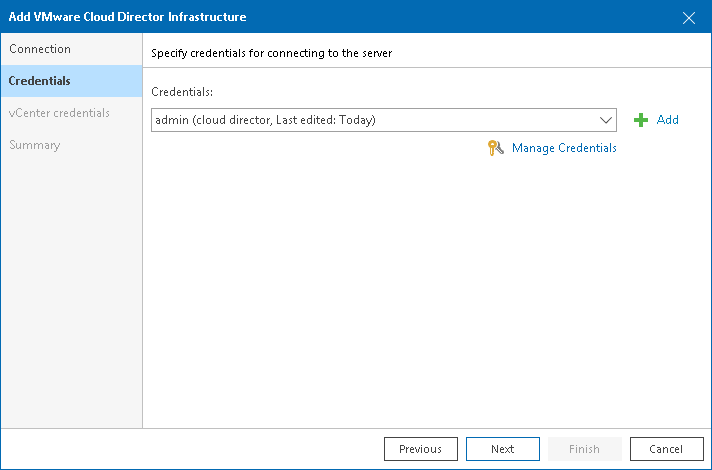Jump to the Summary step
The width and height of the screenshot is (712, 470).
(35, 145)
